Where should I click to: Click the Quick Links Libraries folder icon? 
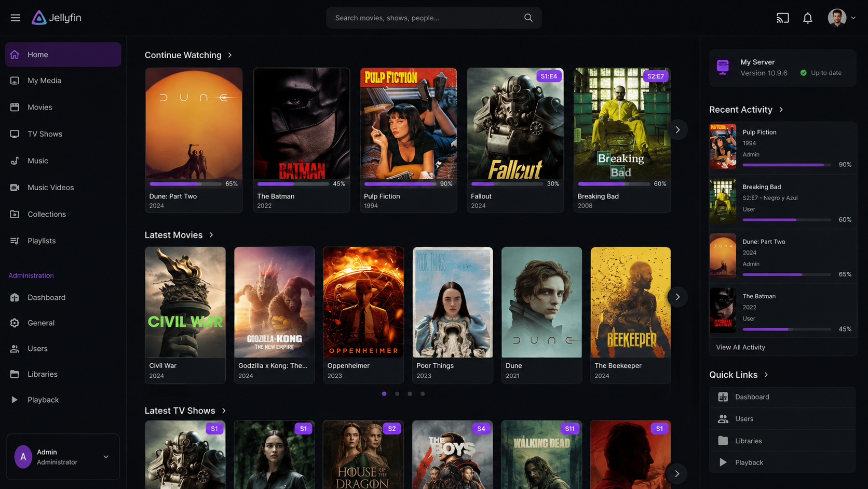(723, 441)
